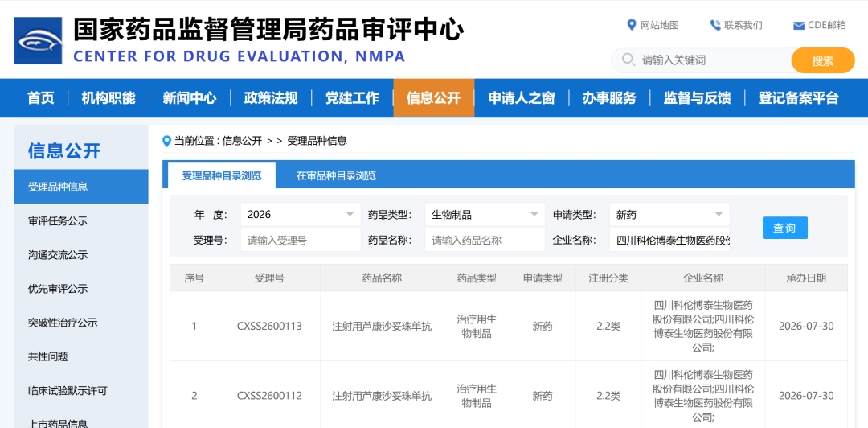Screen dimensions: 868x428
Task: Click the magnifier icon in search box
Action: [628, 60]
